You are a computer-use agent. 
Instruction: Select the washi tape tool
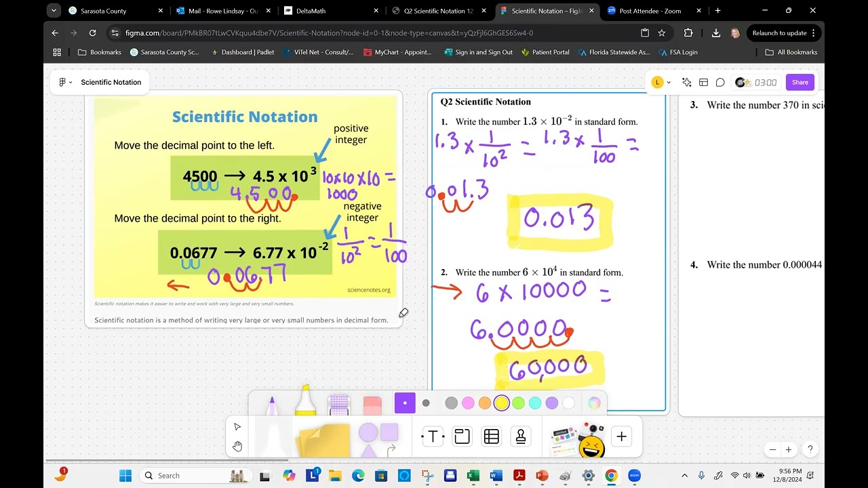(338, 404)
